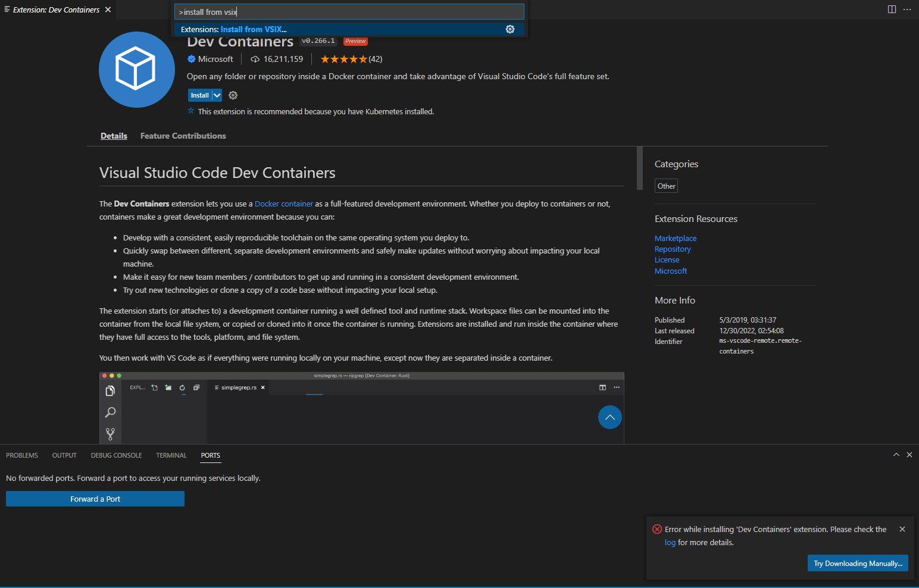Screen dimensions: 919x588
Task: Click the search magnifier icon in preview image
Action: point(110,412)
